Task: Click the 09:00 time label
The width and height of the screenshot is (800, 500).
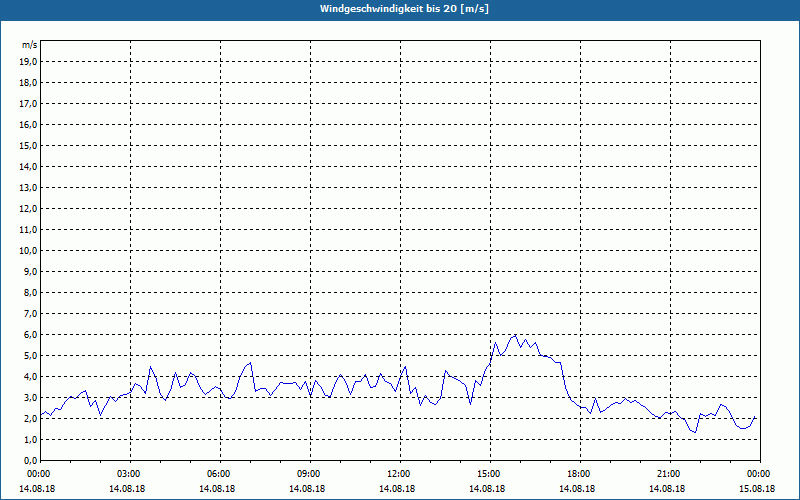Action: (x=311, y=474)
